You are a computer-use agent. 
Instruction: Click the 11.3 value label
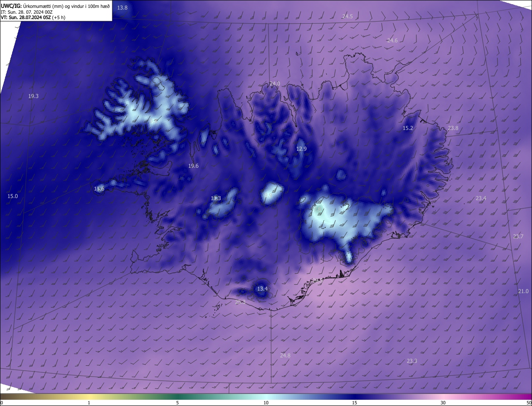point(216,198)
